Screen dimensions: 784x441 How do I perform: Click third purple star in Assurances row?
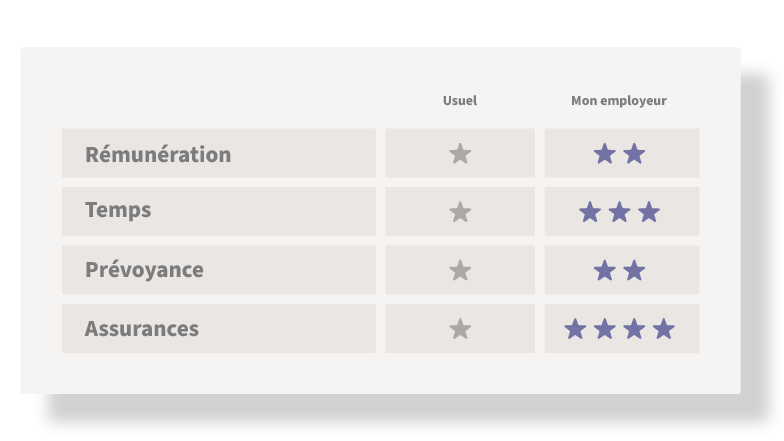pos(634,329)
